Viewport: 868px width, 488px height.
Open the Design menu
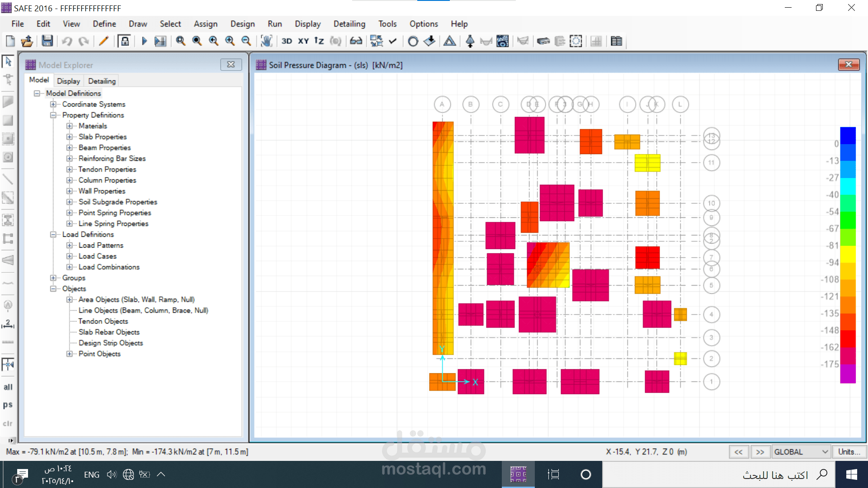242,24
